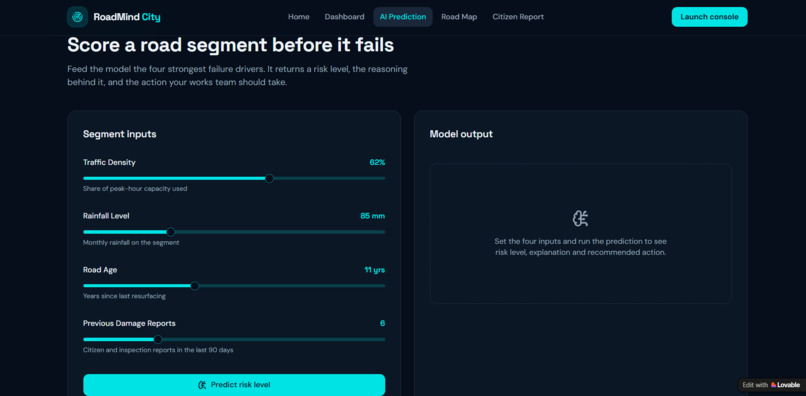
Task: Click the Previous Damage Reports slider handle
Action: point(158,339)
